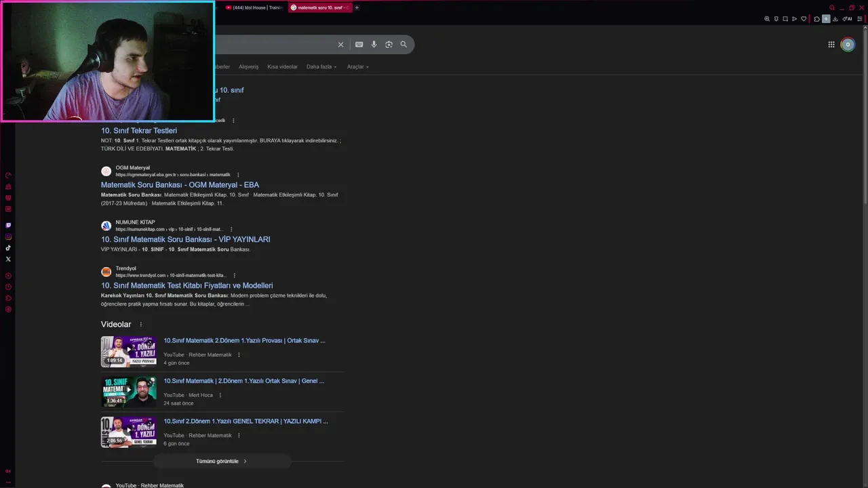This screenshot has width=868, height=488.
Task: Play the 2:06:56 Genel Tekrar thumbnail
Action: coord(129,432)
